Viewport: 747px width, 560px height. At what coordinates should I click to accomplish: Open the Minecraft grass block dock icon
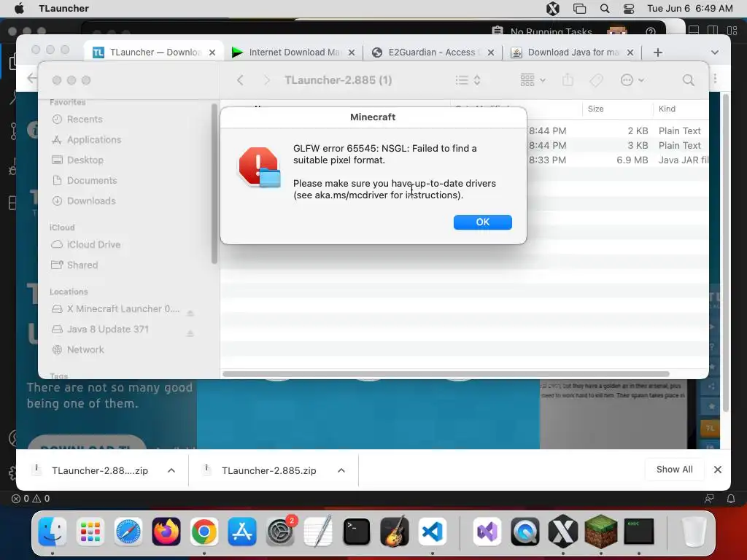pos(601,532)
